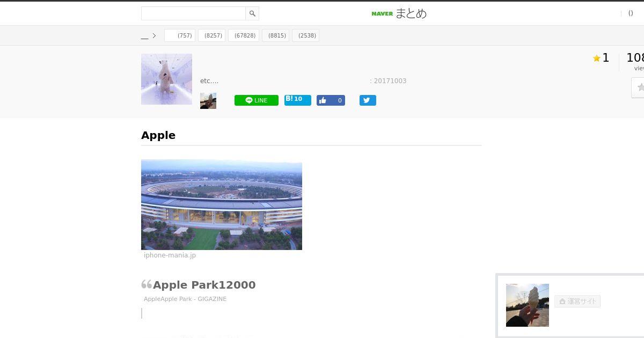Click the search magnifier button
This screenshot has width=644, height=338.
click(x=252, y=13)
